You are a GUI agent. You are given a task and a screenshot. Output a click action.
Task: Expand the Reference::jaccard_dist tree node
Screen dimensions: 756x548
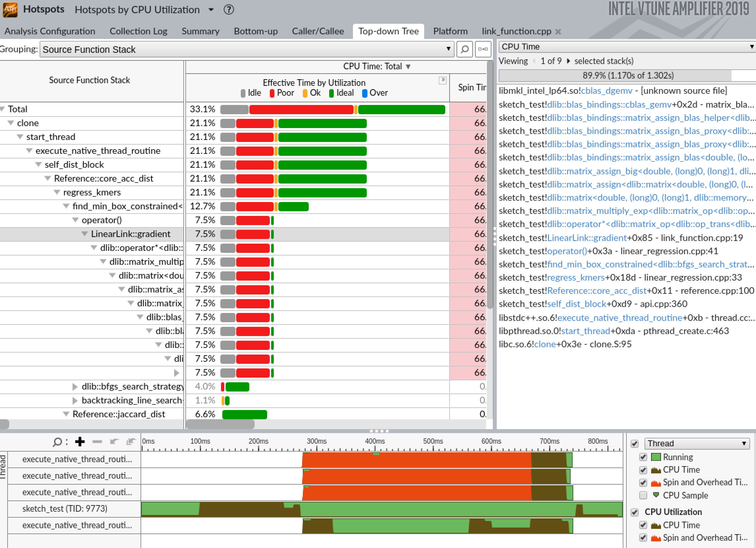[66, 414]
